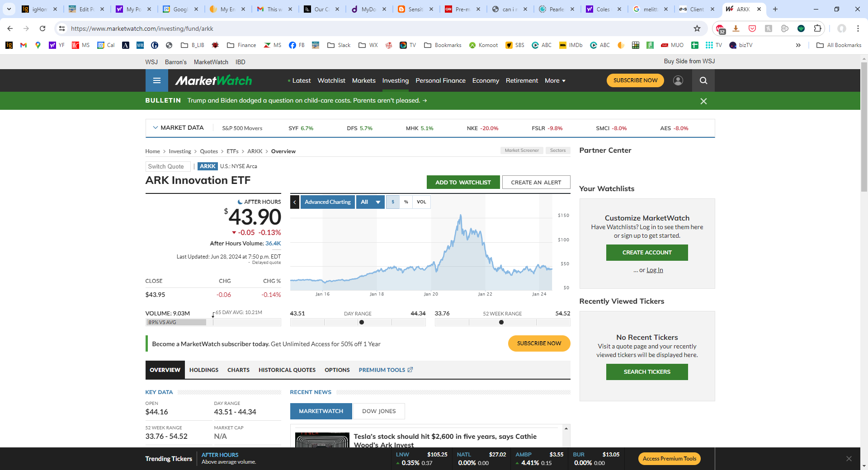Dismiss the green bulletin banner
This screenshot has width=868, height=470.
pyautogui.click(x=703, y=101)
